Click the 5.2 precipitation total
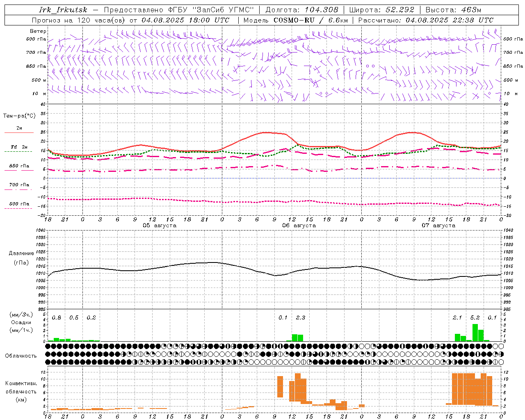525x420 pixels. tap(475, 318)
